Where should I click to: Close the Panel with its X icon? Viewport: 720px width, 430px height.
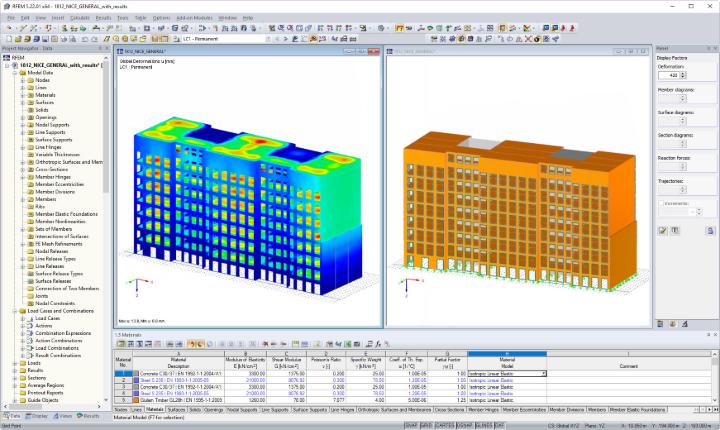click(715, 48)
